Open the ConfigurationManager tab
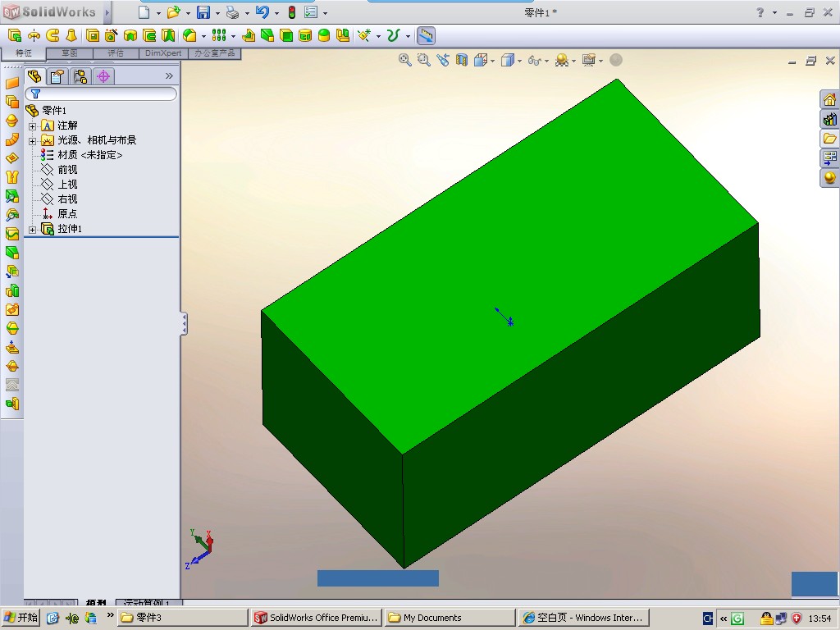Screen dimensions: 840x630 click(x=80, y=76)
